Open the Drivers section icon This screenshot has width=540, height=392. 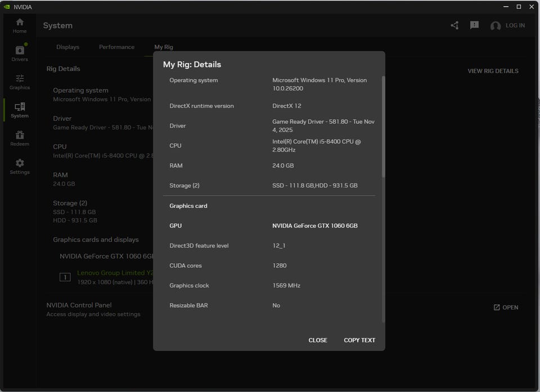pyautogui.click(x=20, y=51)
